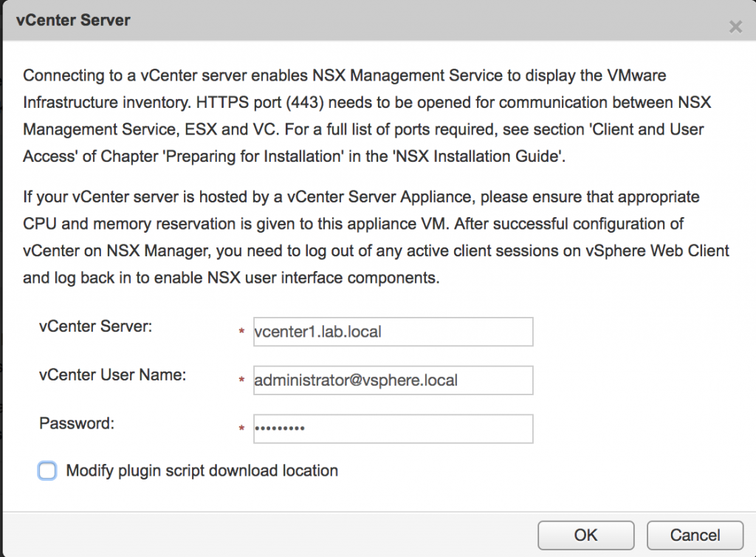Click the 'vCenter Server:' field label
Viewport: 756px width, 557px height.
click(x=95, y=327)
